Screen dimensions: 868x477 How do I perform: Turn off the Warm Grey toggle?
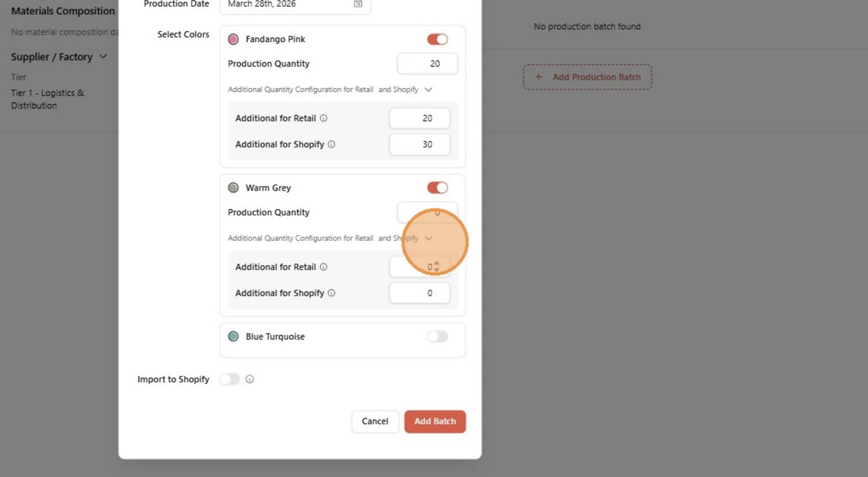438,188
